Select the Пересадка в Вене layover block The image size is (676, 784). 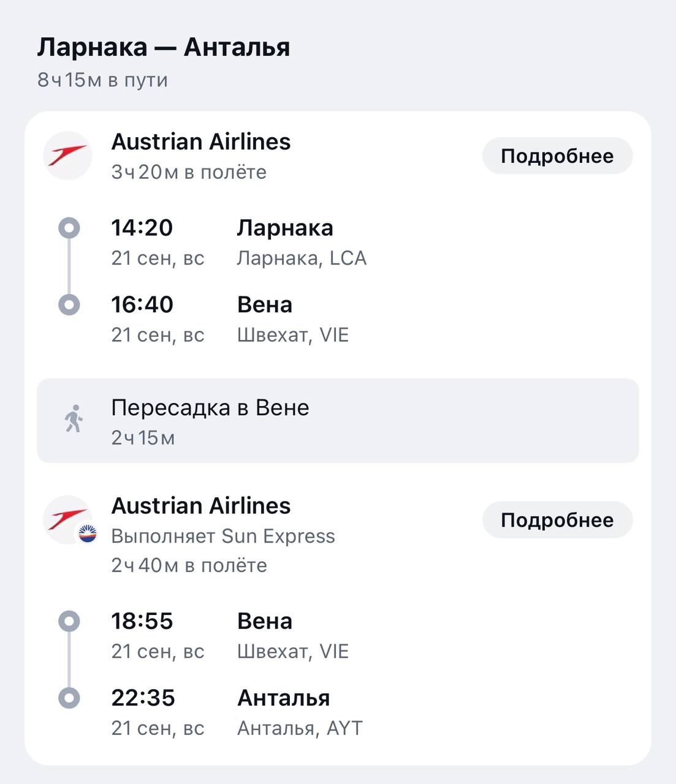coord(338,421)
